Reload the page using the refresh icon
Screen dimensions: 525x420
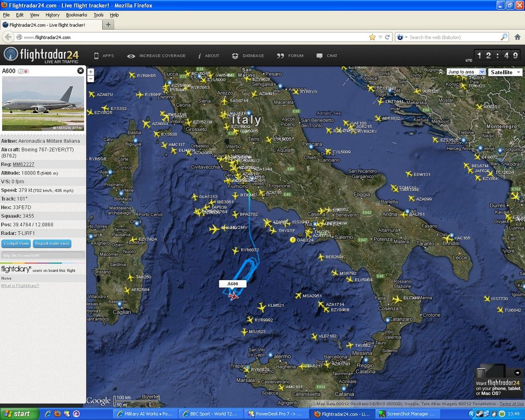pos(388,37)
